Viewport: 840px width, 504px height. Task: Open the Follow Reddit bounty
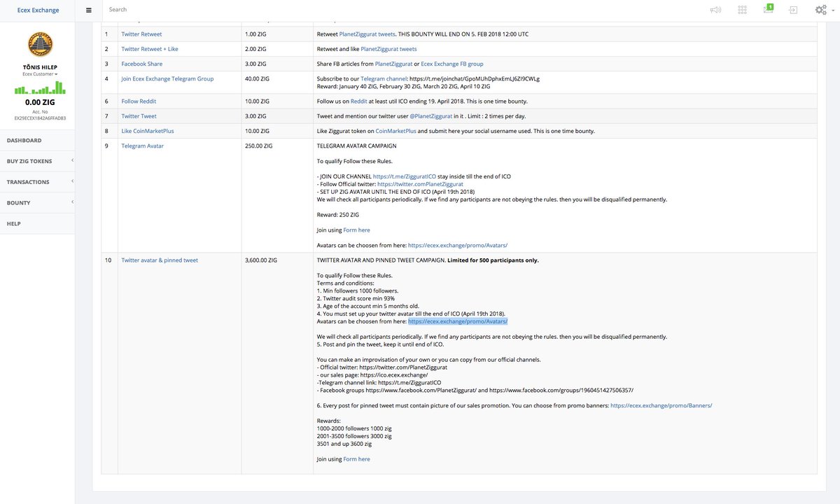(x=139, y=101)
